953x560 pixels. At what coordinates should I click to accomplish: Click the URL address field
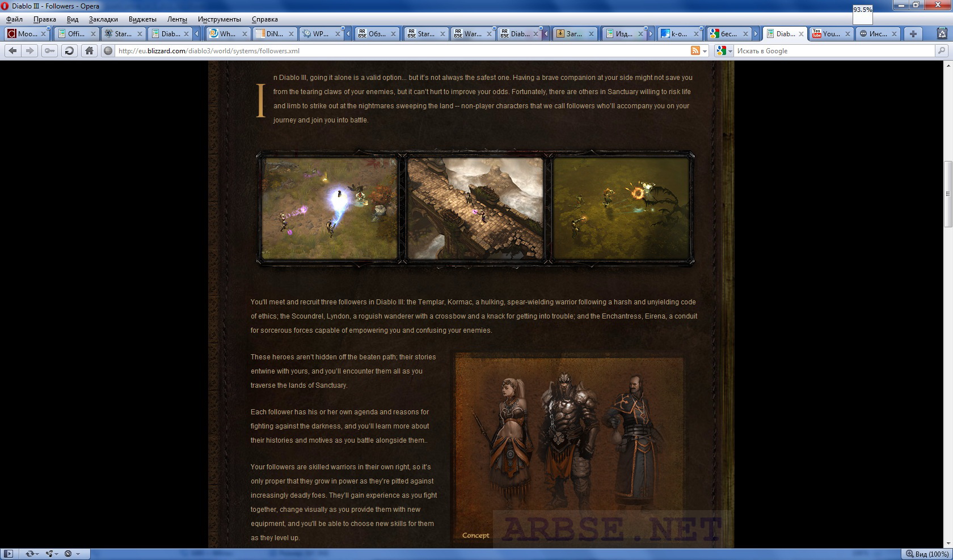[x=403, y=51]
